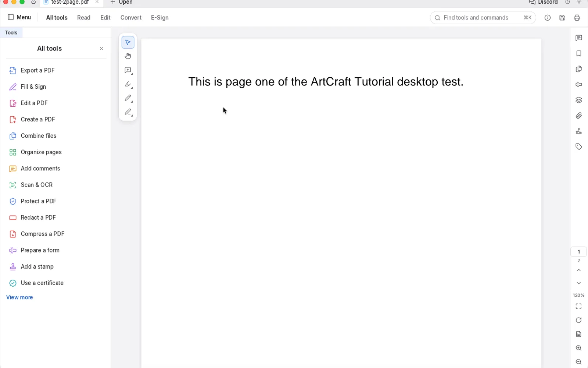This screenshot has width=588, height=368.
Task: Open the attachments paperclip panel
Action: coord(578,116)
